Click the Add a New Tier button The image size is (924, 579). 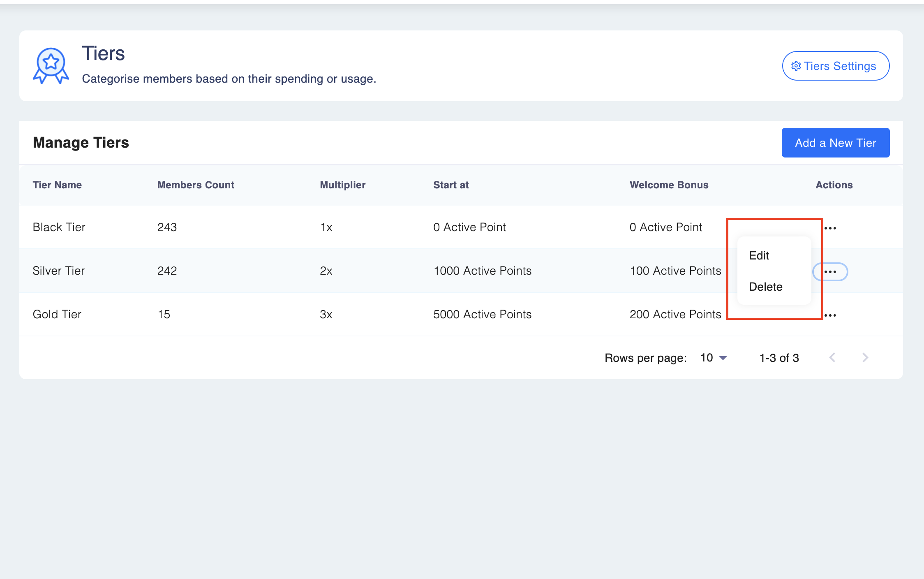835,143
